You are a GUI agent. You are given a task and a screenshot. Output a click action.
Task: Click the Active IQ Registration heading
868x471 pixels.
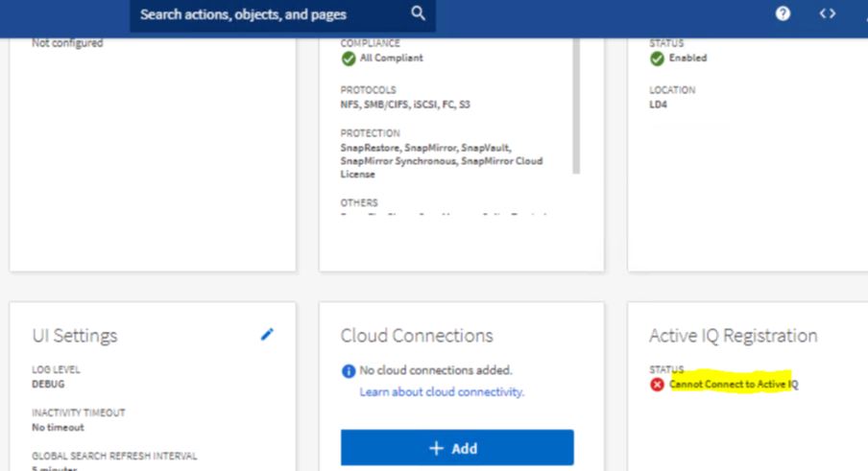(733, 336)
